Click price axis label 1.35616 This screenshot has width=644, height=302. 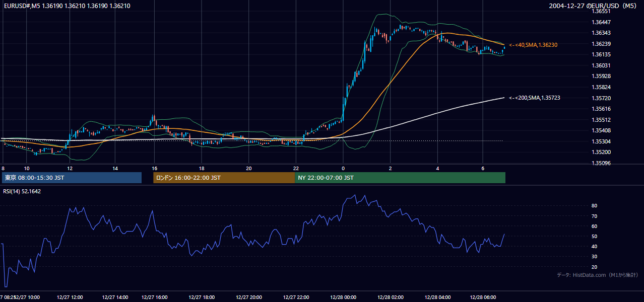coord(601,109)
